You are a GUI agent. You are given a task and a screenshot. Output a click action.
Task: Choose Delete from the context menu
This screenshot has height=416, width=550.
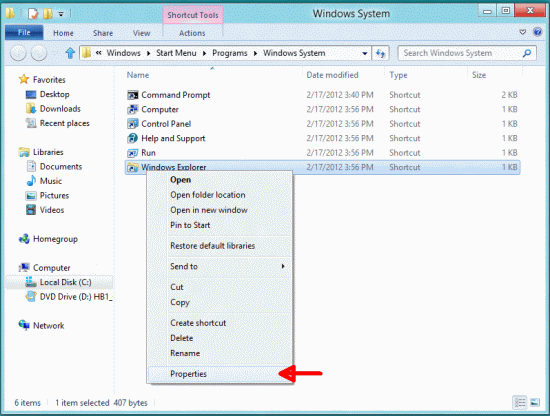[x=220, y=338]
